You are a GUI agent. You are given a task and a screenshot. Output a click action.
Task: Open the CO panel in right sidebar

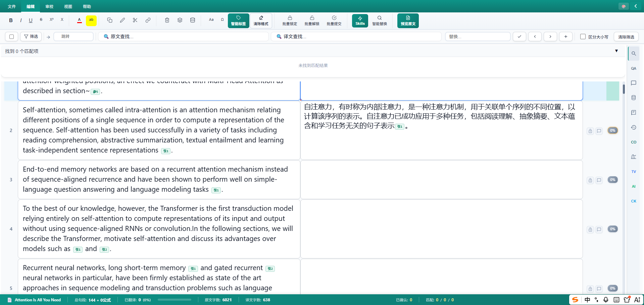tap(634, 142)
